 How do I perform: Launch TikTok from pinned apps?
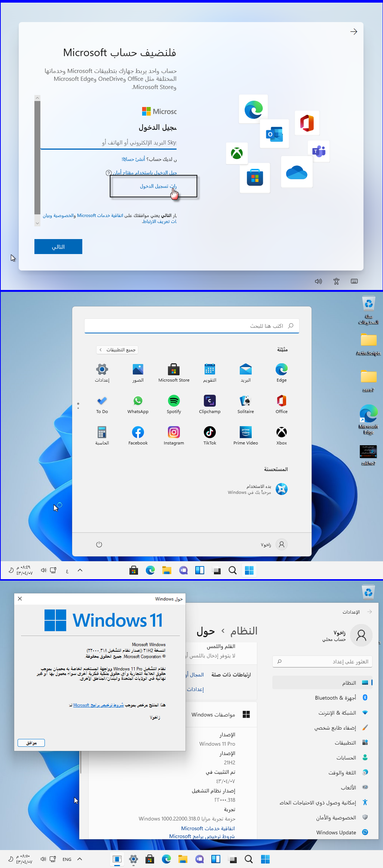210,436
